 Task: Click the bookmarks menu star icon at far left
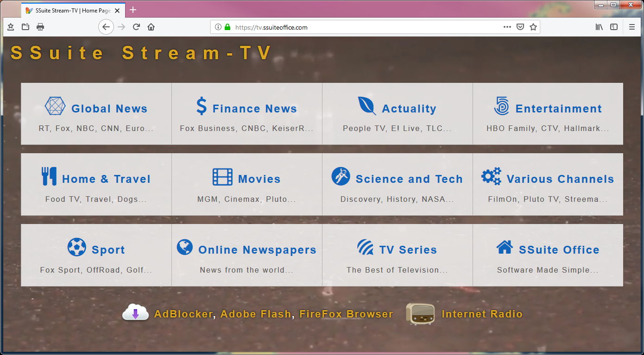[11, 27]
